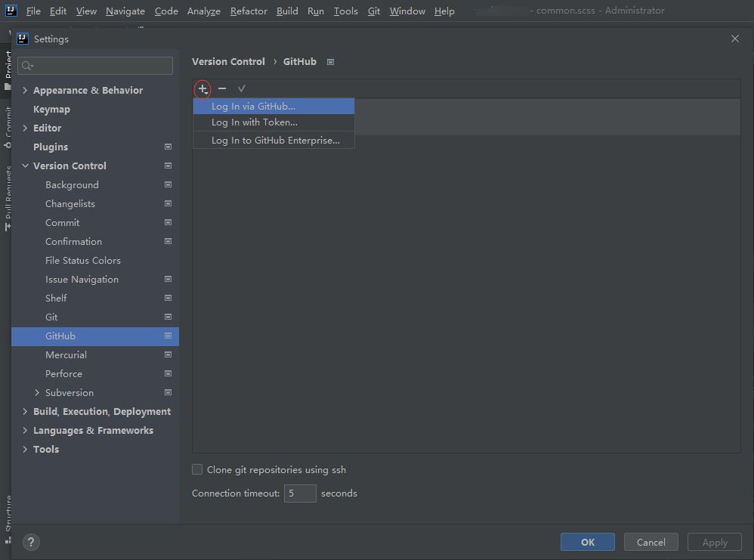This screenshot has height=560, width=754.
Task: Select File Status Colors page
Action: coord(95,260)
